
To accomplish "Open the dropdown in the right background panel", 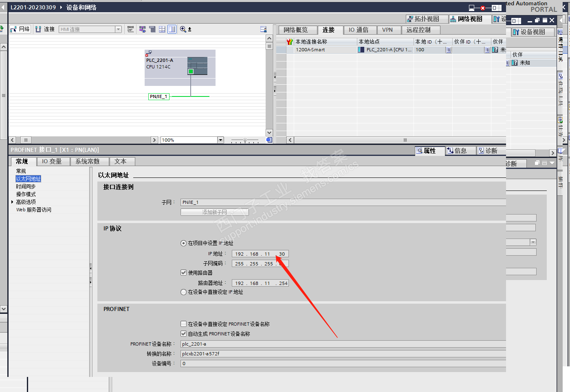I will (x=533, y=242).
